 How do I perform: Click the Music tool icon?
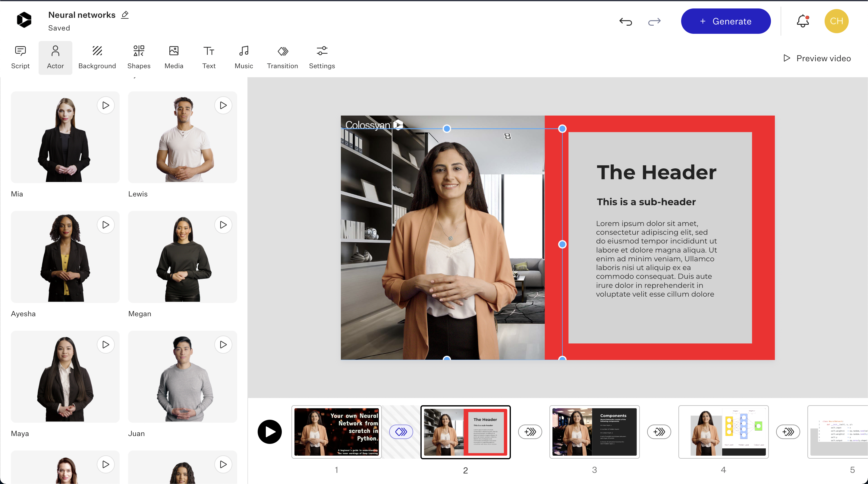pyautogui.click(x=244, y=57)
